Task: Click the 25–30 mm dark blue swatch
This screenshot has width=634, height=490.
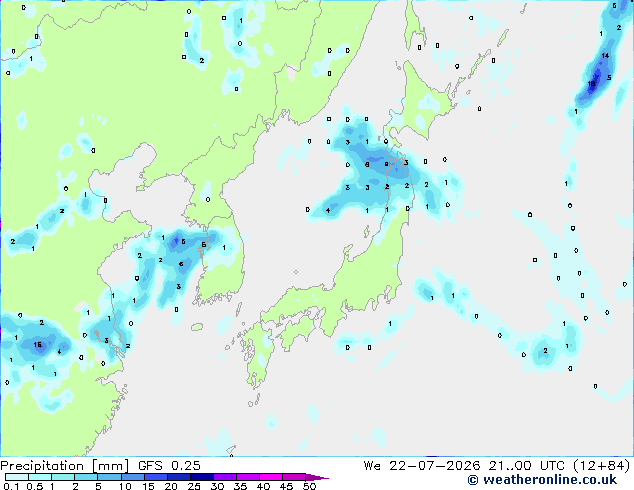Action: tap(202, 477)
